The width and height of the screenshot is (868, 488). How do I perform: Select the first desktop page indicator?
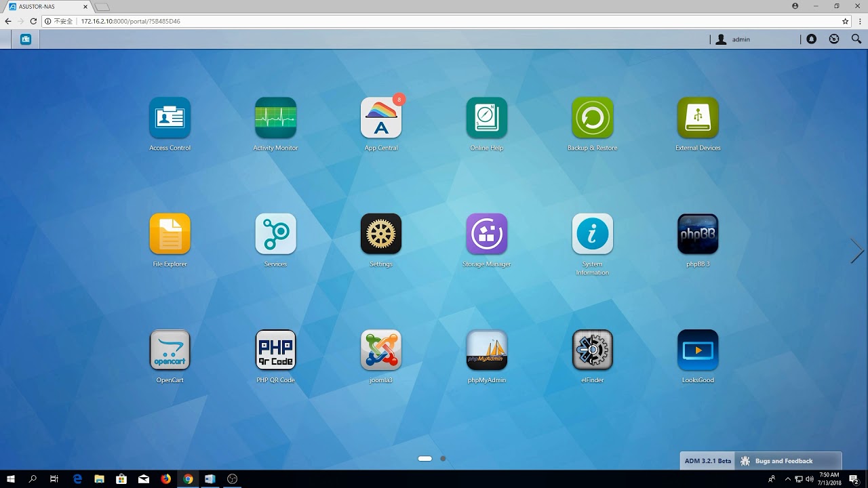point(425,459)
